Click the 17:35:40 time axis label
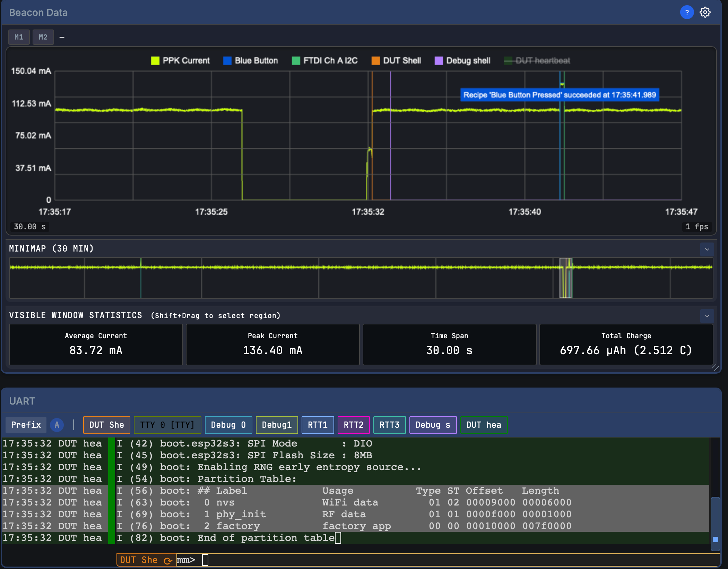This screenshot has width=728, height=569. point(525,212)
